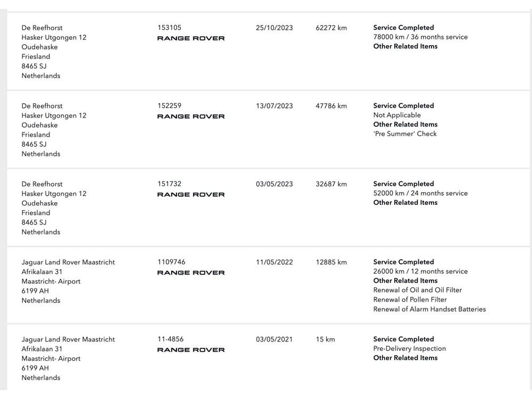This screenshot has width=532, height=399.
Task: Click Range Rover logo under record 151732
Action: click(191, 195)
